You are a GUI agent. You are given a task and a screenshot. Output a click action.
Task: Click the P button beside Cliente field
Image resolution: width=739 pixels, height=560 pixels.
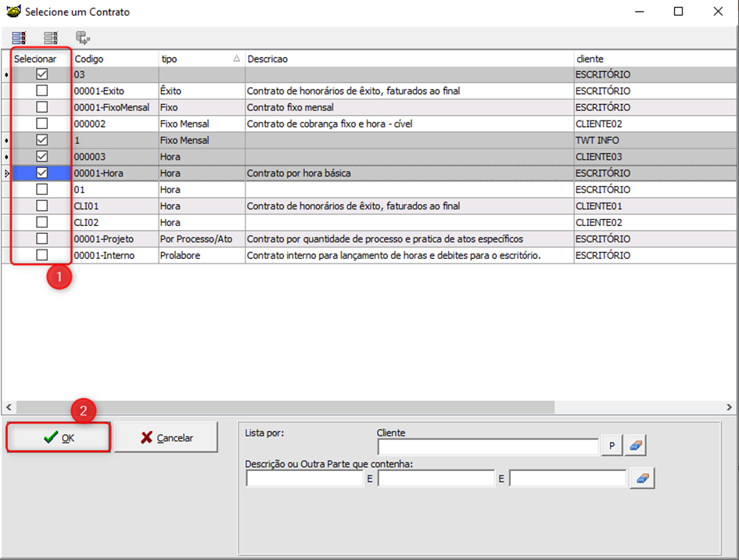pyautogui.click(x=612, y=446)
